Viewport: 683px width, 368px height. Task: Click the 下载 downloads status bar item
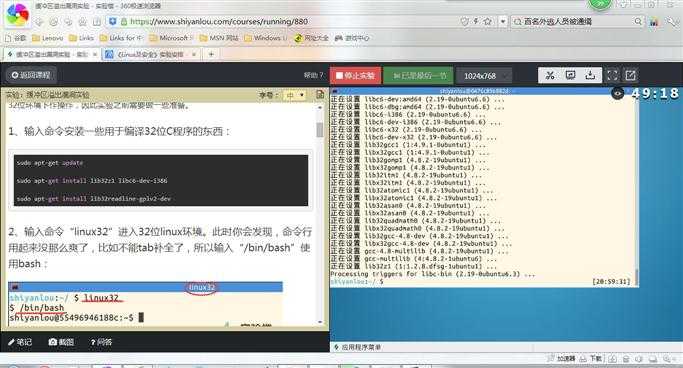(591, 359)
